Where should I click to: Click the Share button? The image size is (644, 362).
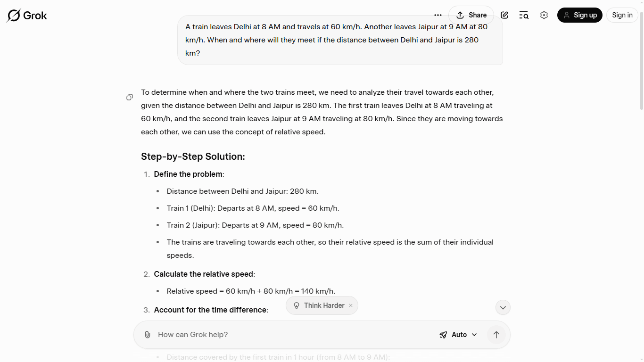(471, 15)
